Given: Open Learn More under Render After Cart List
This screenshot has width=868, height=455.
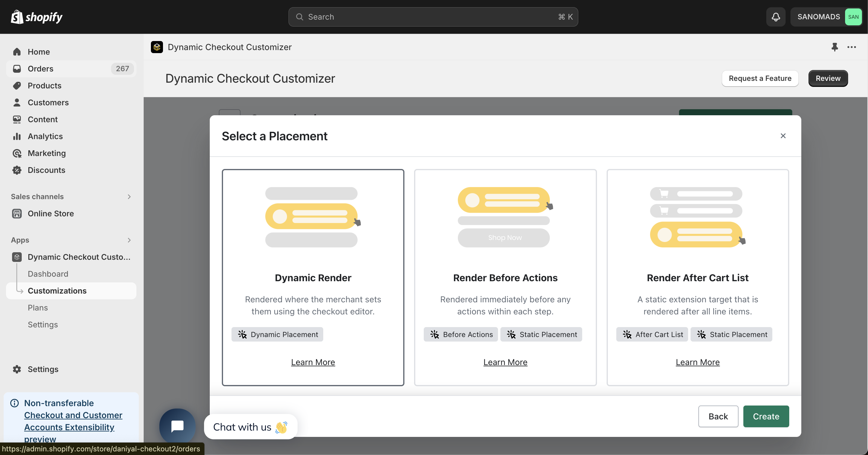Looking at the screenshot, I should (x=697, y=362).
